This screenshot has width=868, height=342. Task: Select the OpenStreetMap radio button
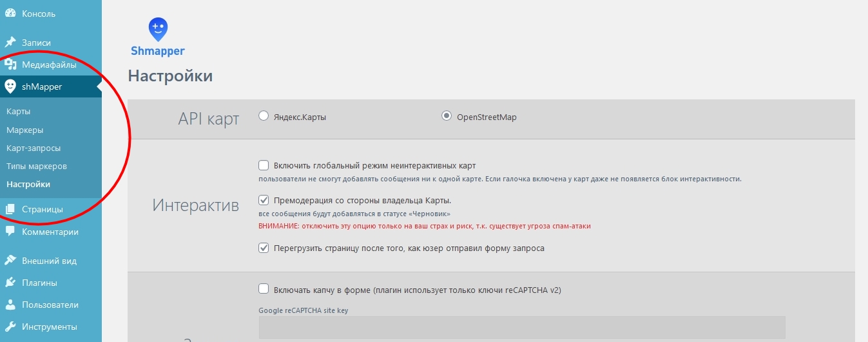click(446, 117)
